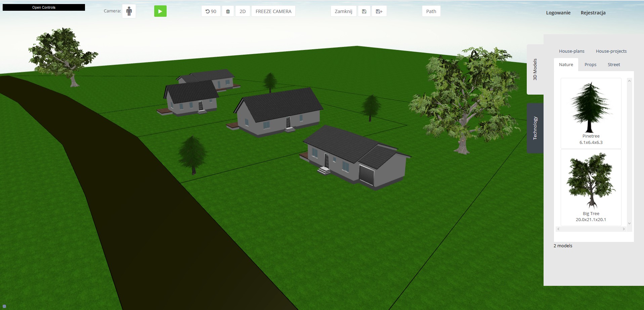Expand the Open Controls bar

(44, 7)
